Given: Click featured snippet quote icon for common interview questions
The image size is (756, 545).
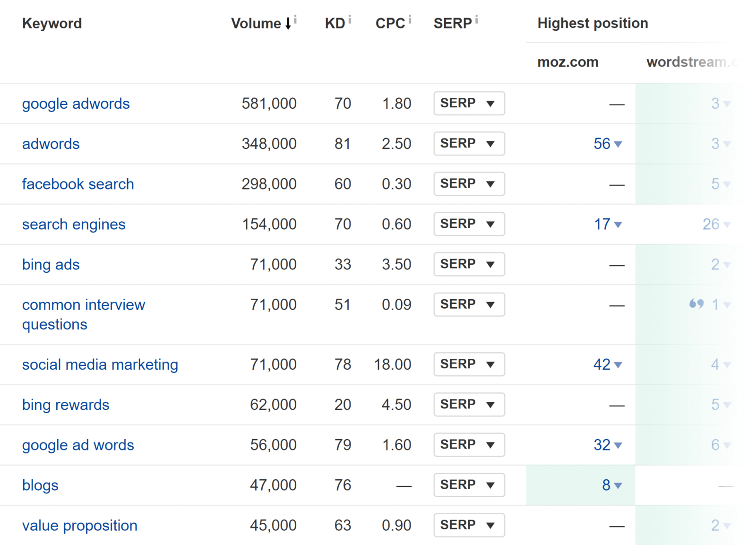Looking at the screenshot, I should (696, 303).
